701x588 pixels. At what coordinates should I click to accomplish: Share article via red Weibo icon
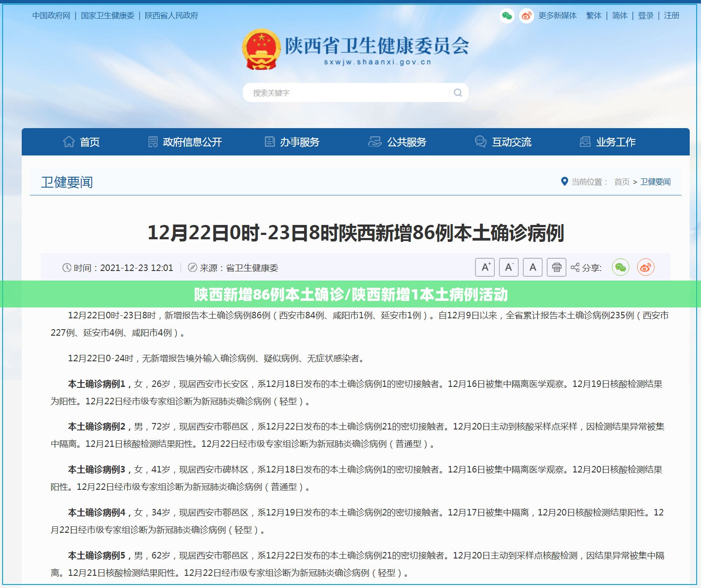pos(646,267)
